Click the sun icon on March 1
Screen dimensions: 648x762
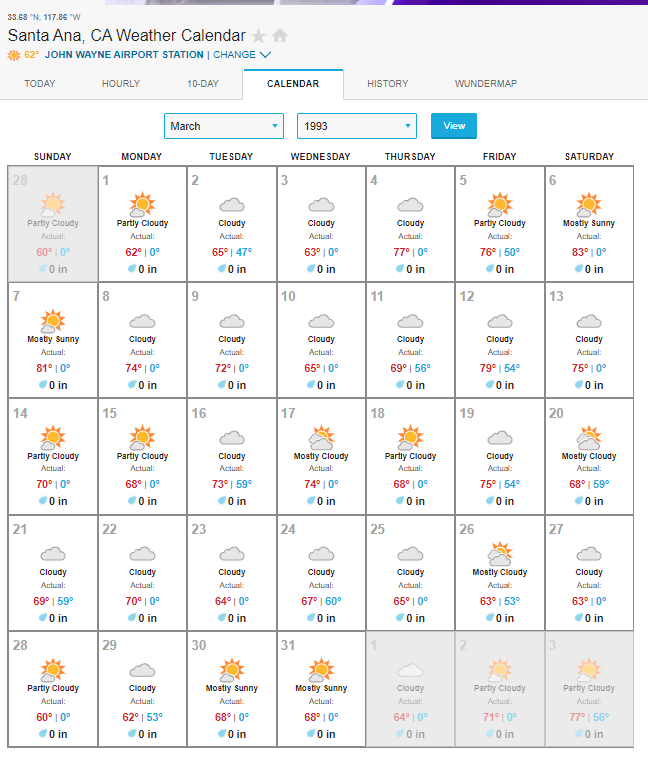point(142,204)
